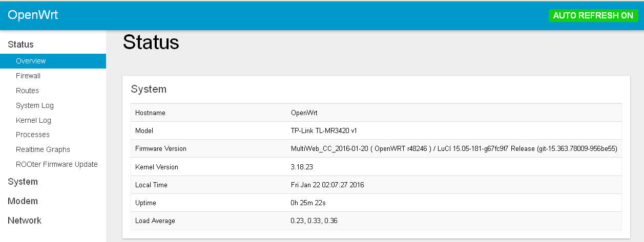Open ROOter Firmware Update page

pyautogui.click(x=57, y=164)
